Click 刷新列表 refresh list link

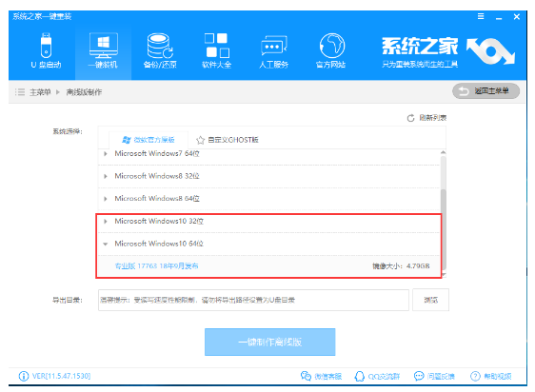coord(432,118)
